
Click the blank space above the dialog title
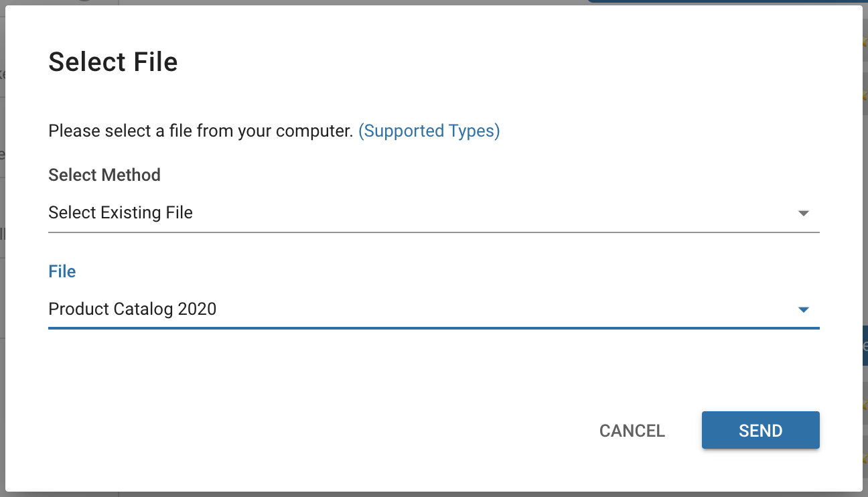[433, 23]
